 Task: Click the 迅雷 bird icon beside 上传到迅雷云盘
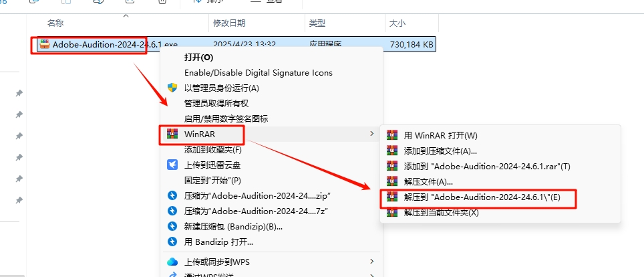point(172,165)
